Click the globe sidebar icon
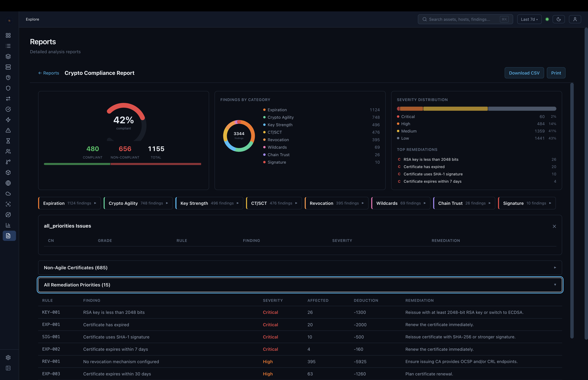The height and width of the screenshot is (380, 588). pos(8,183)
